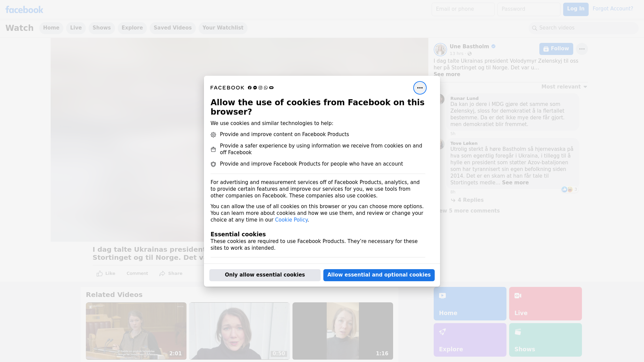
Task: Expand the Most relevant comment sort dropdown
Action: point(564,87)
